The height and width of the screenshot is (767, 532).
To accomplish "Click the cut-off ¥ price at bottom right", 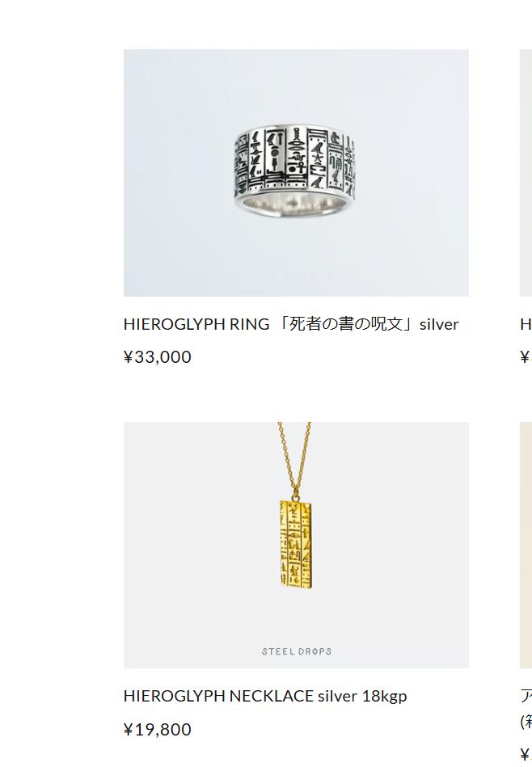I will pyautogui.click(x=526, y=753).
